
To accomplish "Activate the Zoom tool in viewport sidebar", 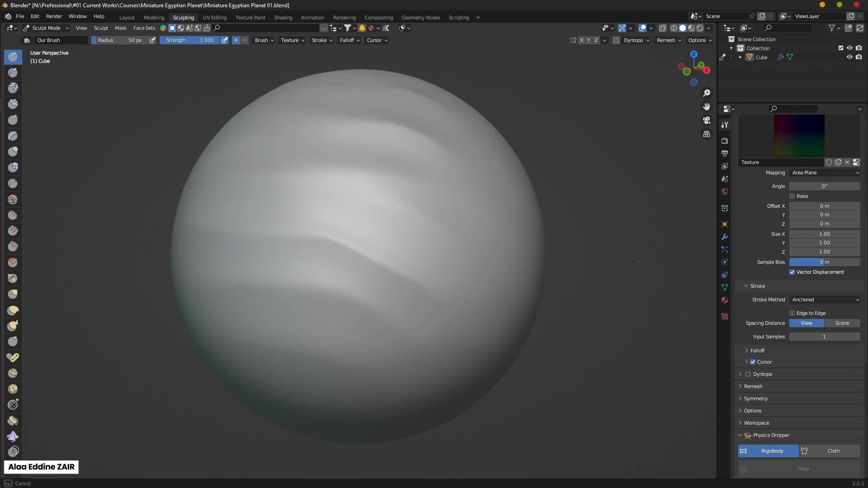I will [707, 93].
